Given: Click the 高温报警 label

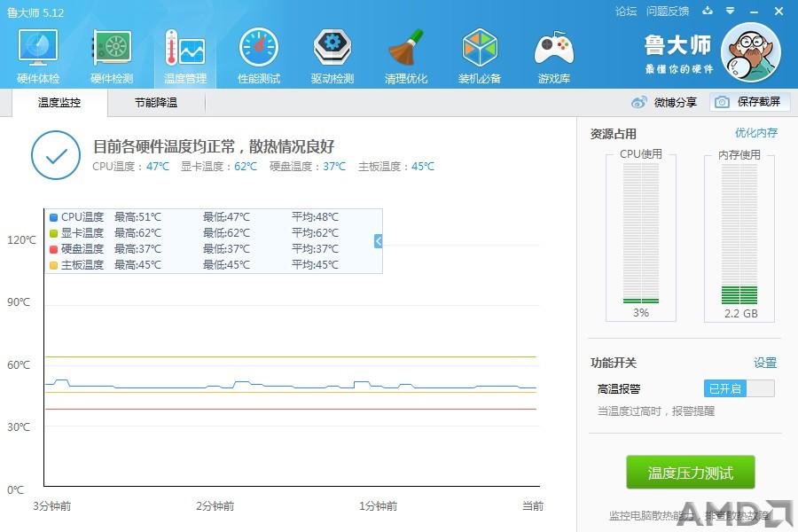Looking at the screenshot, I should pos(619,389).
